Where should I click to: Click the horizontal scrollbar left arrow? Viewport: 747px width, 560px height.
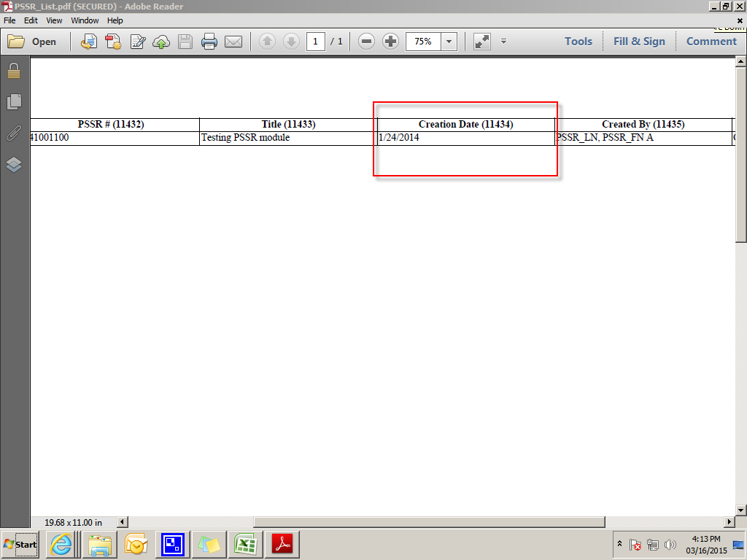point(123,522)
